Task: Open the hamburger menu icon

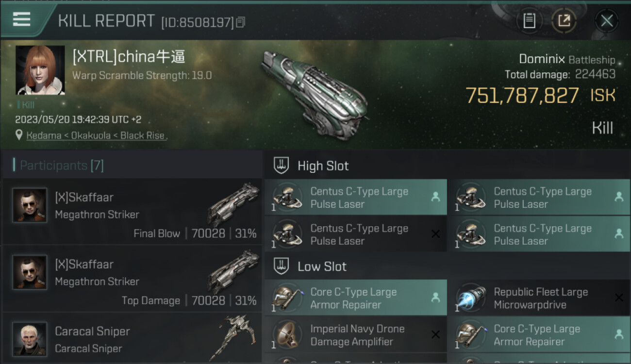Action: [x=22, y=19]
